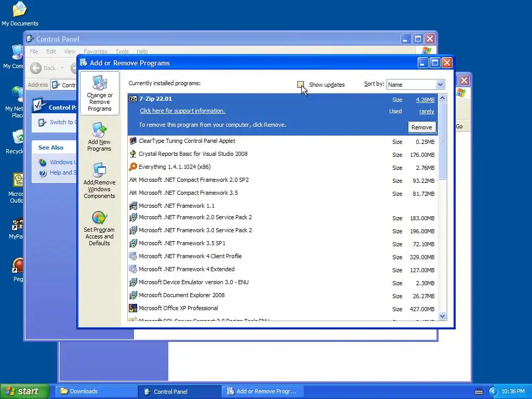Open Set Program Access and Defaults
The width and height of the screenshot is (532, 399).
(x=99, y=229)
